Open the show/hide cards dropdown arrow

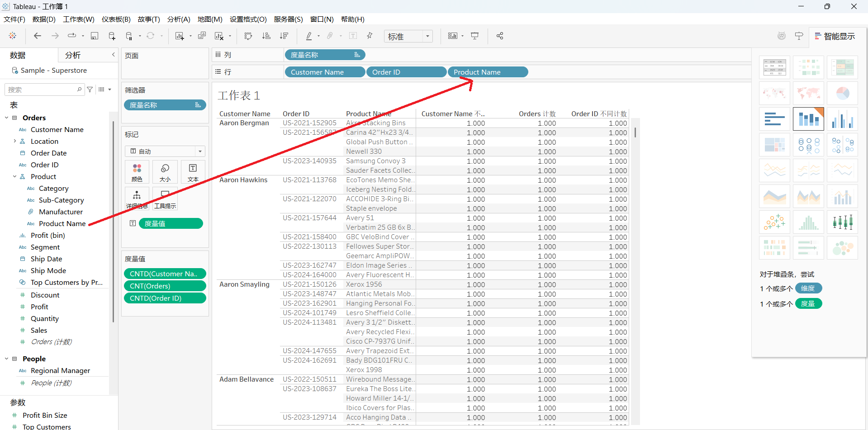coord(462,36)
